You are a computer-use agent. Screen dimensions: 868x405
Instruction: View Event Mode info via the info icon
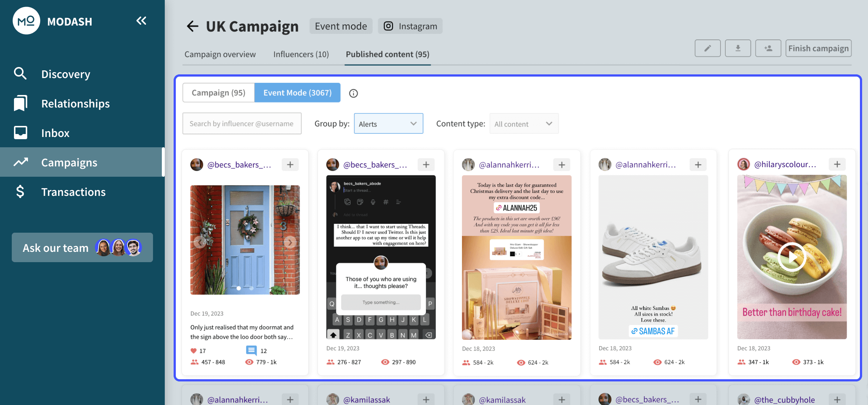[x=353, y=93]
